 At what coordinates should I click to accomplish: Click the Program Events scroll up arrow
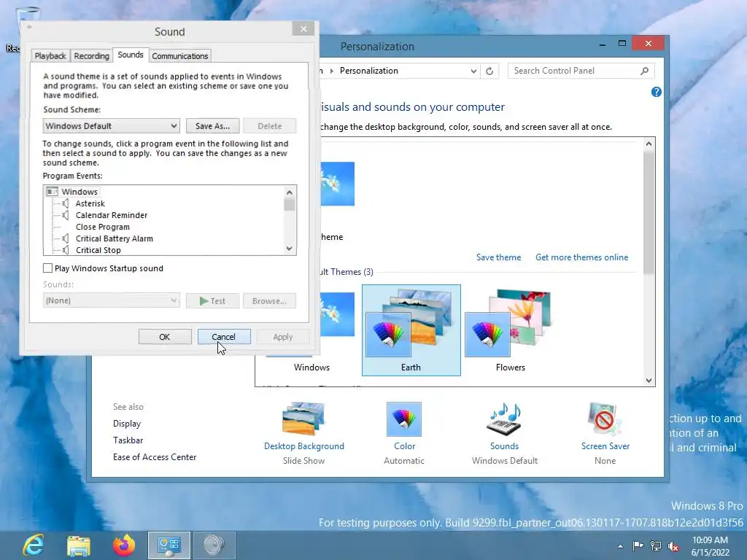click(289, 192)
